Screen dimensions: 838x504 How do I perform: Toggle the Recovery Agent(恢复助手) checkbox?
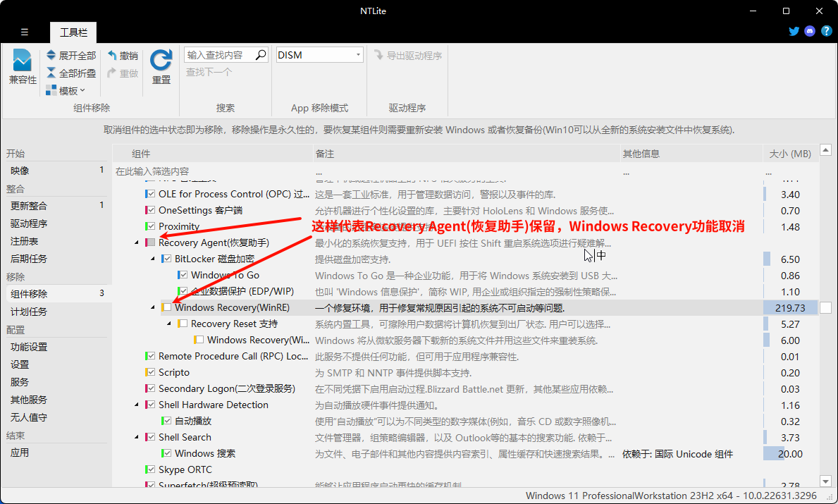pyautogui.click(x=152, y=242)
